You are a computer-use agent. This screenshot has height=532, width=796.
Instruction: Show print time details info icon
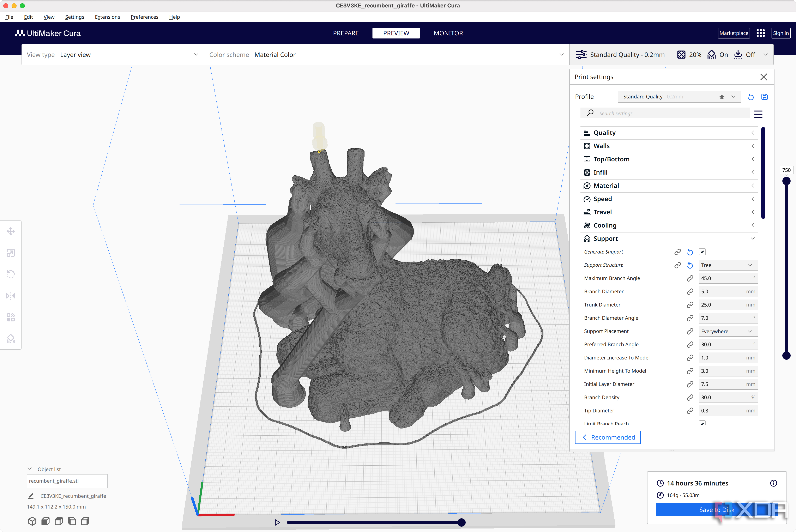773,483
